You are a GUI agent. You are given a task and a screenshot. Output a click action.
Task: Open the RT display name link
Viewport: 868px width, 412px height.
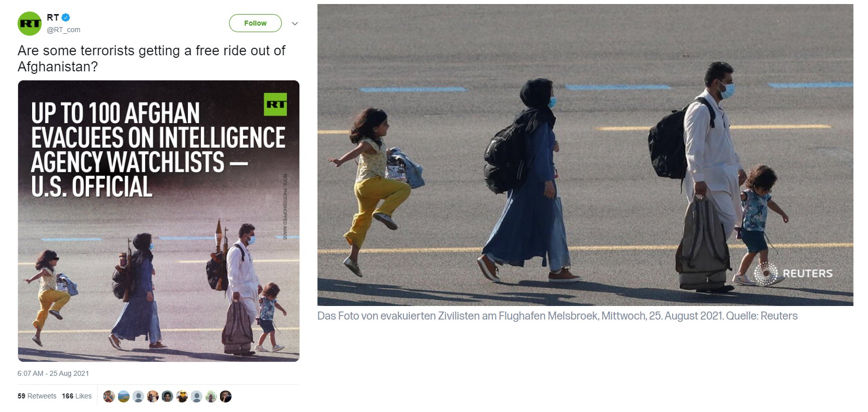point(53,17)
